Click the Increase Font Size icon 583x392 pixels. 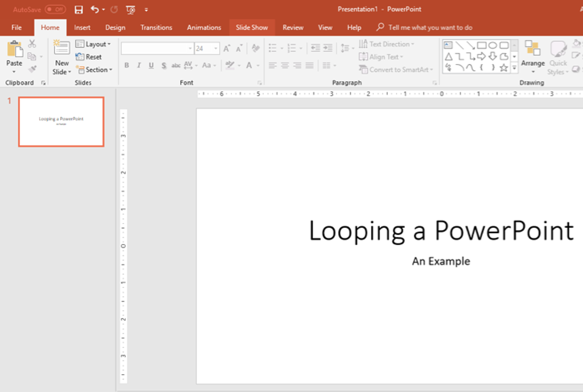[x=226, y=48]
